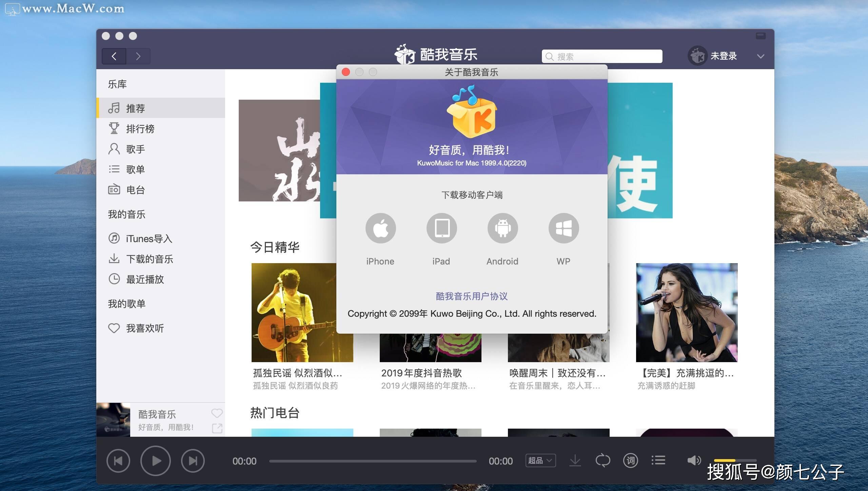Click the download song icon in player bar
This screenshot has height=491, width=868.
(x=575, y=460)
